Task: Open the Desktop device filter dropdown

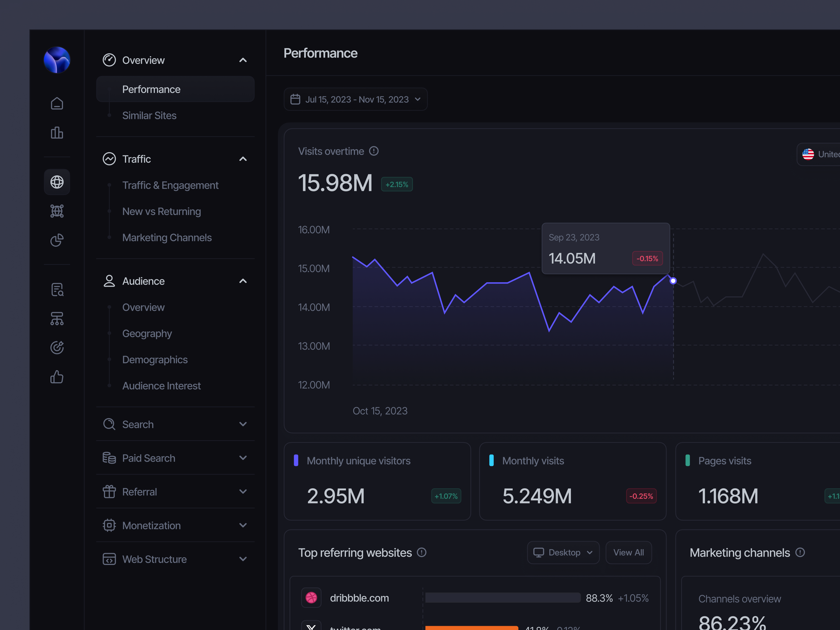Action: 563,553
